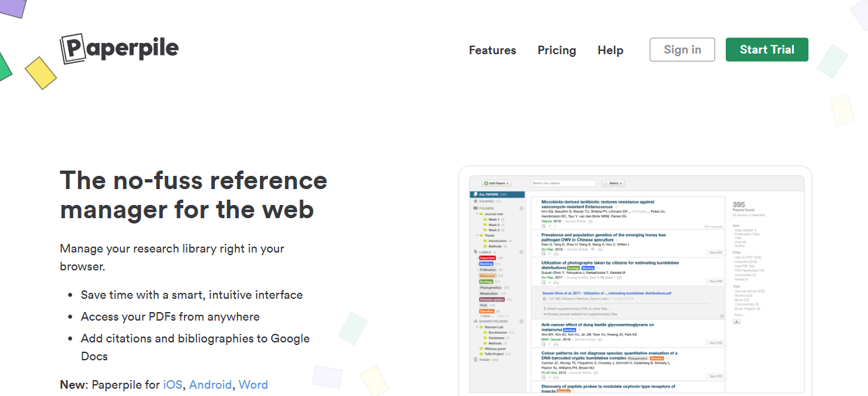Check the Microbiota-derived lantibiotic paper checkbox

pos(536,202)
